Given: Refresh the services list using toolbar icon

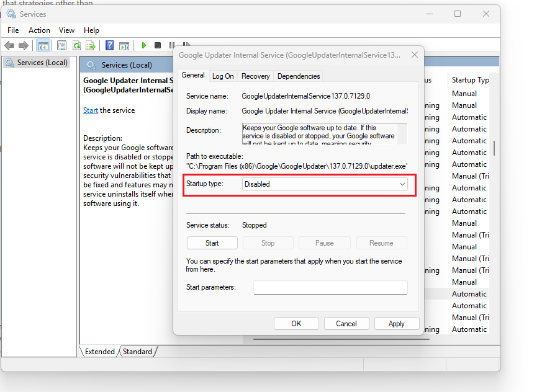Looking at the screenshot, I should pos(76,45).
